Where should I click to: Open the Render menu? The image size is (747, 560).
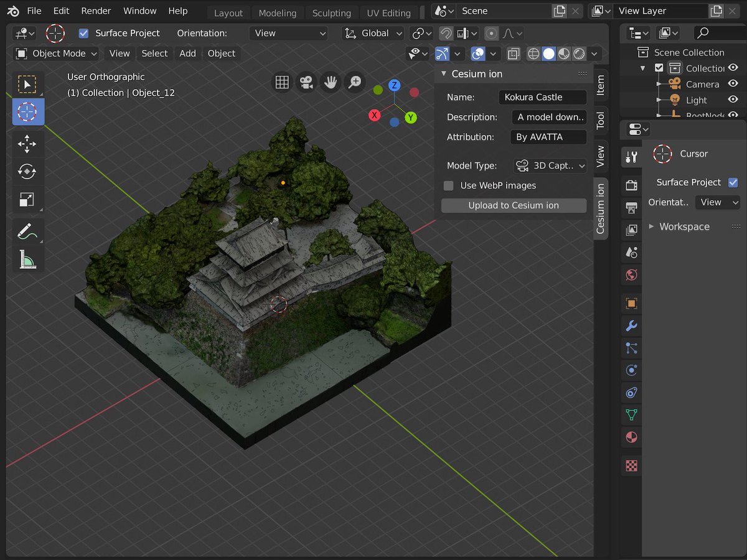96,11
